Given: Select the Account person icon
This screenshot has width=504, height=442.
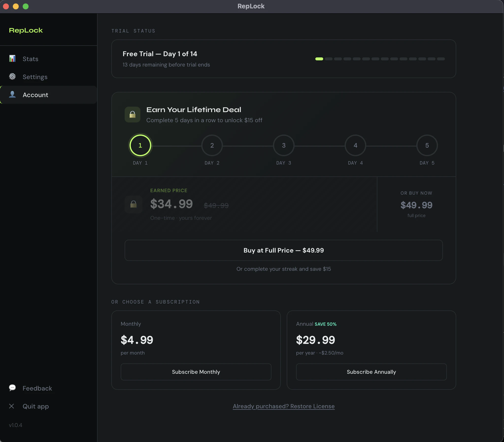Looking at the screenshot, I should [12, 94].
